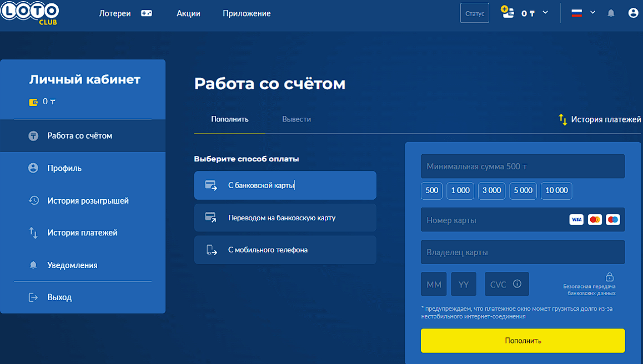Click the LOTO Club logo
The height and width of the screenshot is (364, 643).
click(30, 12)
